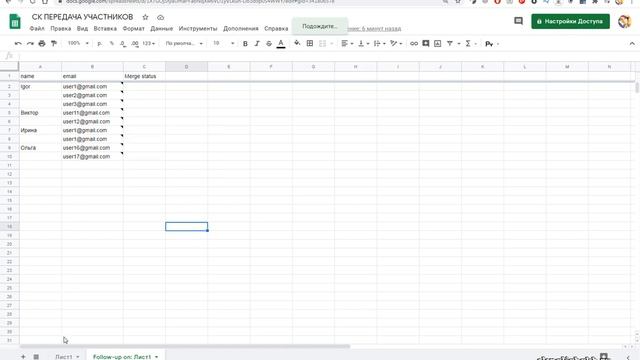Switch to the Лист1 sheet tab
The width and height of the screenshot is (640, 360).
coord(64,357)
